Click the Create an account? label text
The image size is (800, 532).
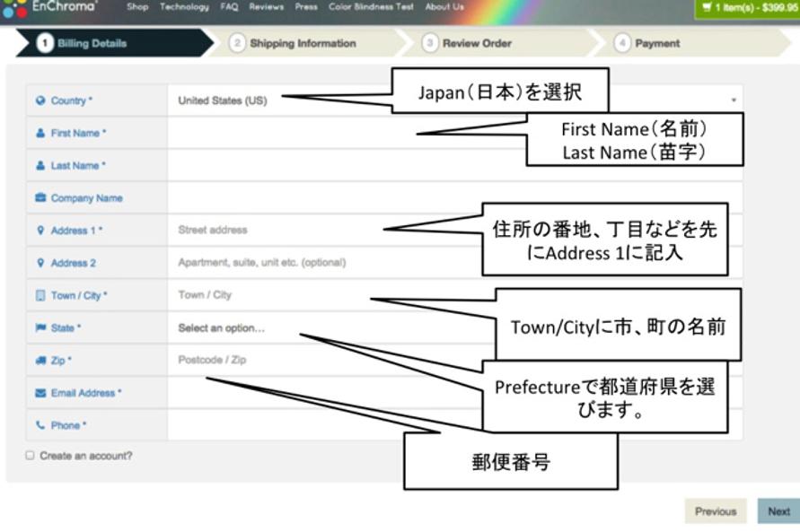[x=85, y=456]
